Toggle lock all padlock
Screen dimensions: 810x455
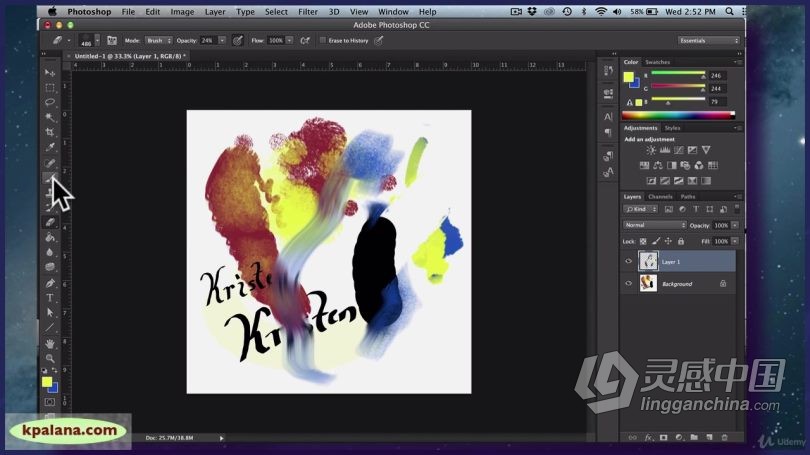coord(681,241)
